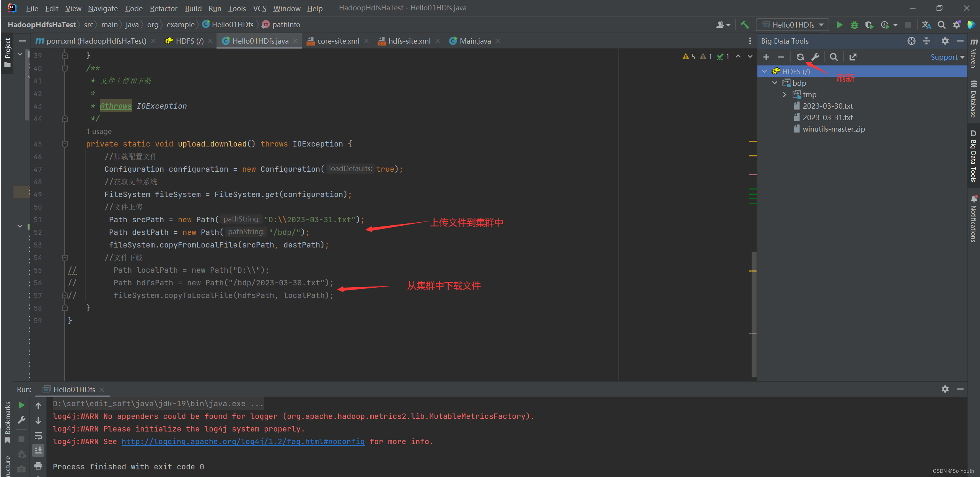
Task: Toggle soft-wrap in Run console
Action: coord(38,436)
